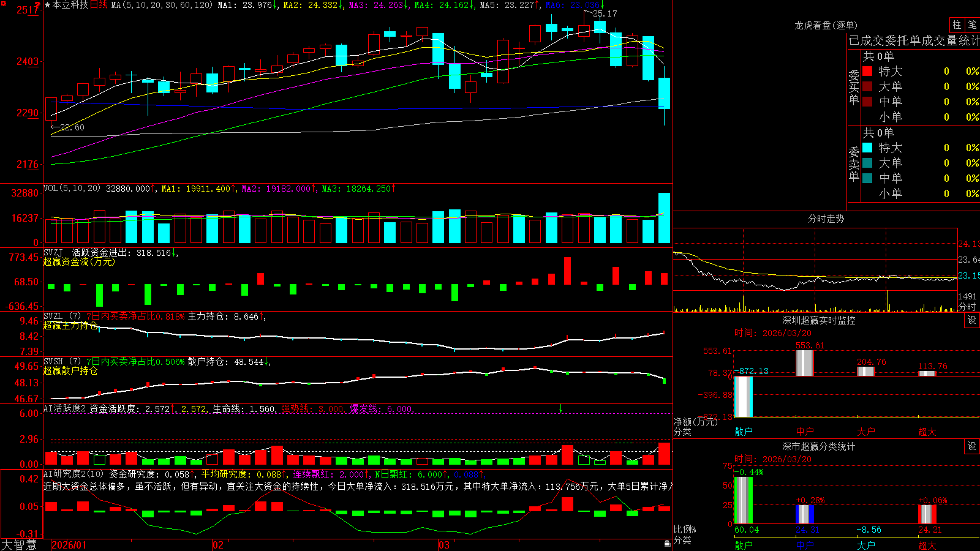Click the 超赢主力持仓 label

click(x=70, y=325)
